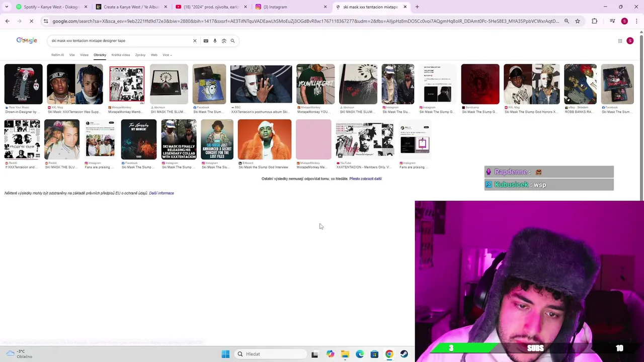This screenshot has width=644, height=362.
Task: Open the Chrome profile avatar
Action: click(x=624, y=21)
